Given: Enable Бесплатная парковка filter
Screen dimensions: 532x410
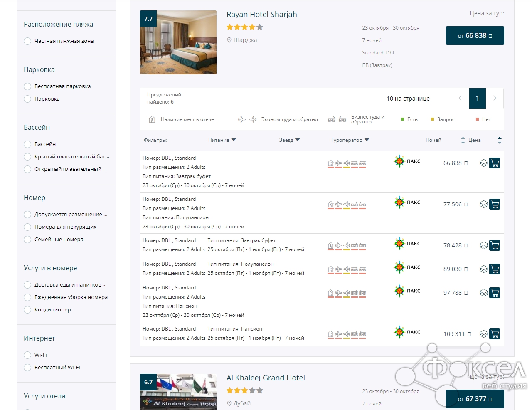Looking at the screenshot, I should point(27,86).
